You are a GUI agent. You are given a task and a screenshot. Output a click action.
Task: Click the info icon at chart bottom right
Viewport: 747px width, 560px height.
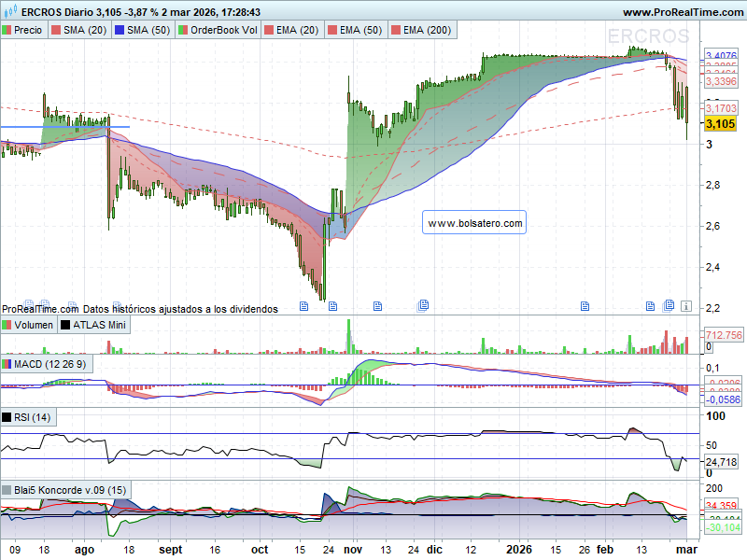click(x=685, y=305)
